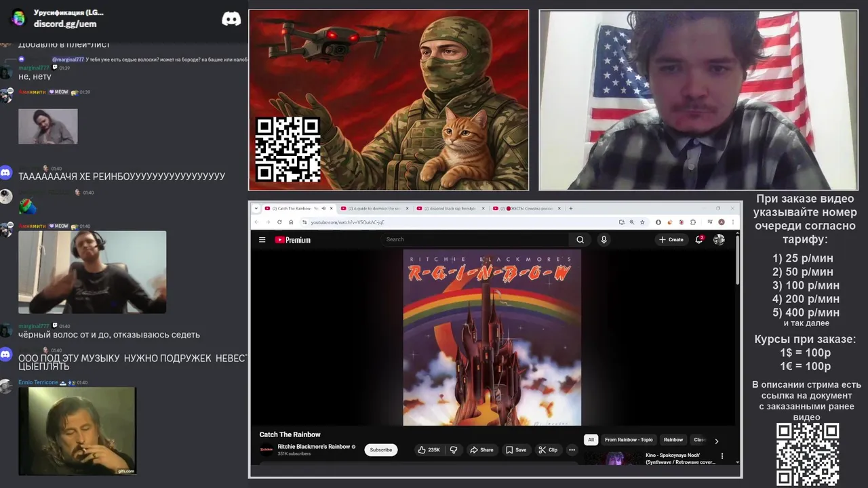Click Rainbow album art video player

click(492, 338)
